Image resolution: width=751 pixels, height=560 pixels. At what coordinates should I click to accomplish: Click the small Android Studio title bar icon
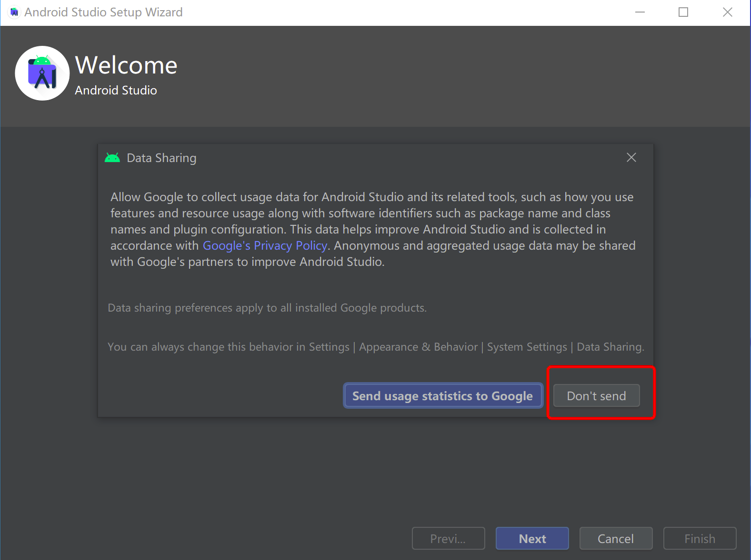pyautogui.click(x=13, y=12)
